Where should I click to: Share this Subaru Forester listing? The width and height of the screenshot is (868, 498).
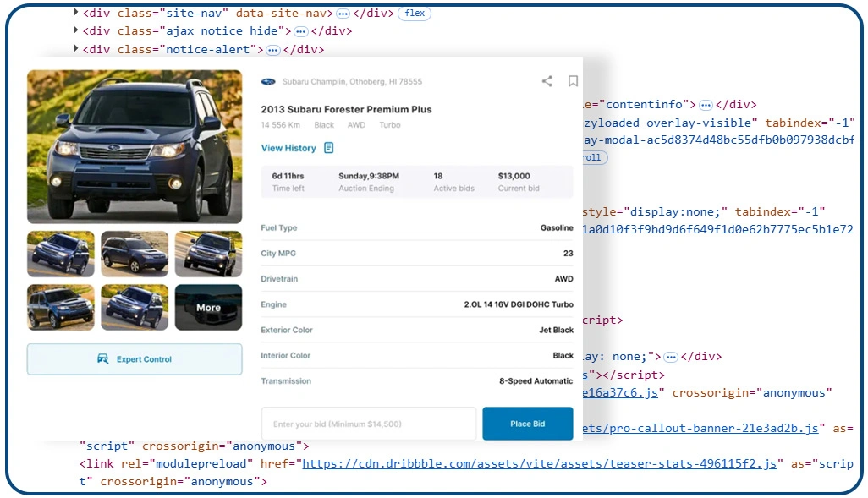click(547, 81)
